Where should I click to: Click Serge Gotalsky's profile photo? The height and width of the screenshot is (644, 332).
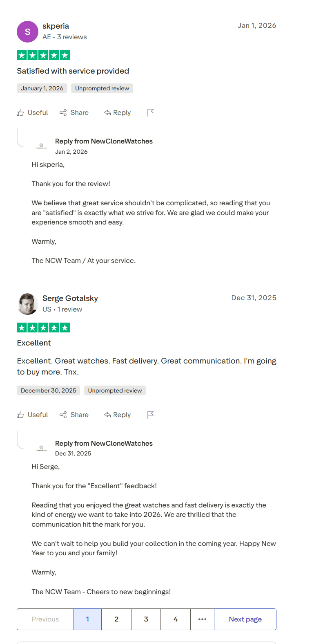point(27,304)
